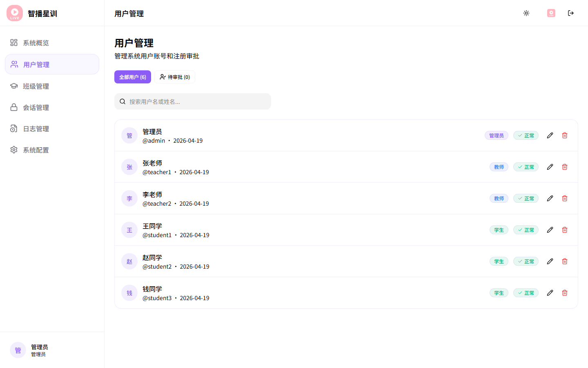Delete the user 钱同学 via trash icon
The height and width of the screenshot is (368, 588).
565,293
